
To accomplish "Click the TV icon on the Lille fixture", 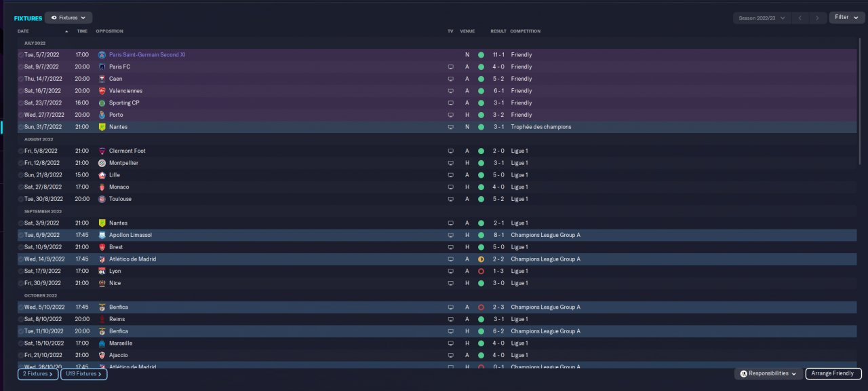I will click(450, 175).
